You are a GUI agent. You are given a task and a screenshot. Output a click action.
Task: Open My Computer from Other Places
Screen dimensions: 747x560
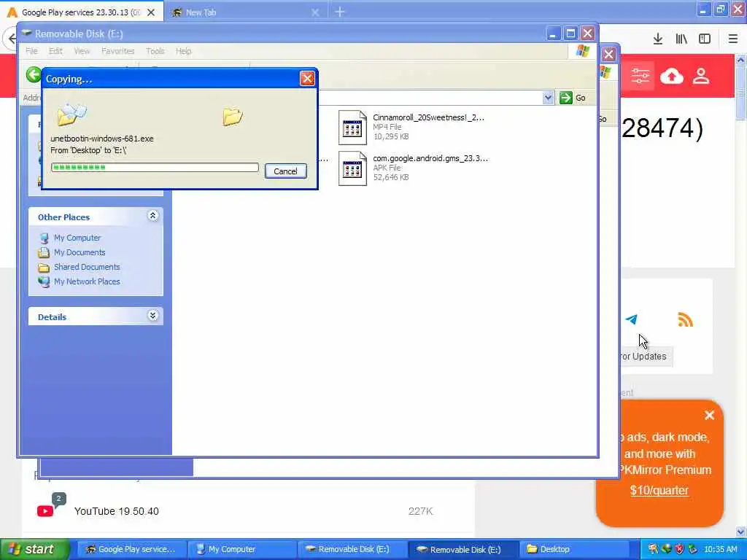tap(77, 238)
